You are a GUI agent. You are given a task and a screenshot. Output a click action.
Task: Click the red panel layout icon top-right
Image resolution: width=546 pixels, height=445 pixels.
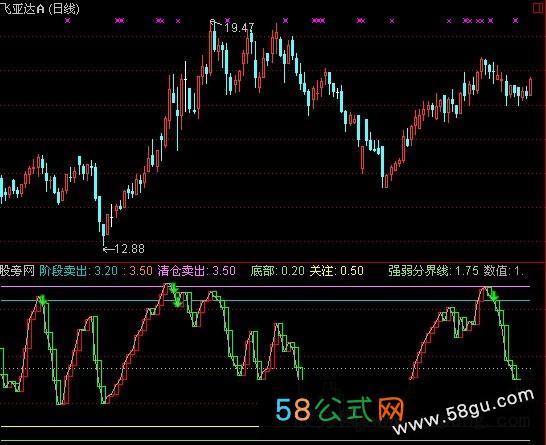(539, 8)
